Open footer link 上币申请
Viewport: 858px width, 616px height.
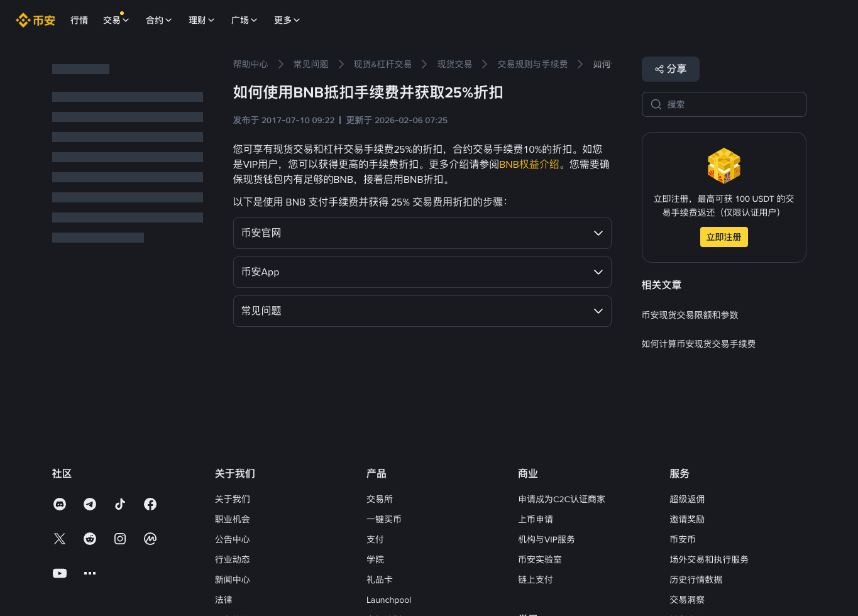coord(536,519)
